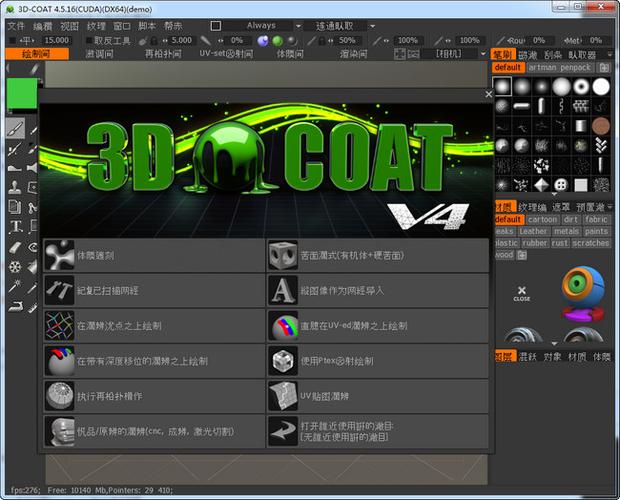Toggle the dark specular channel sphere
This screenshot has width=620, height=500.
[292, 40]
